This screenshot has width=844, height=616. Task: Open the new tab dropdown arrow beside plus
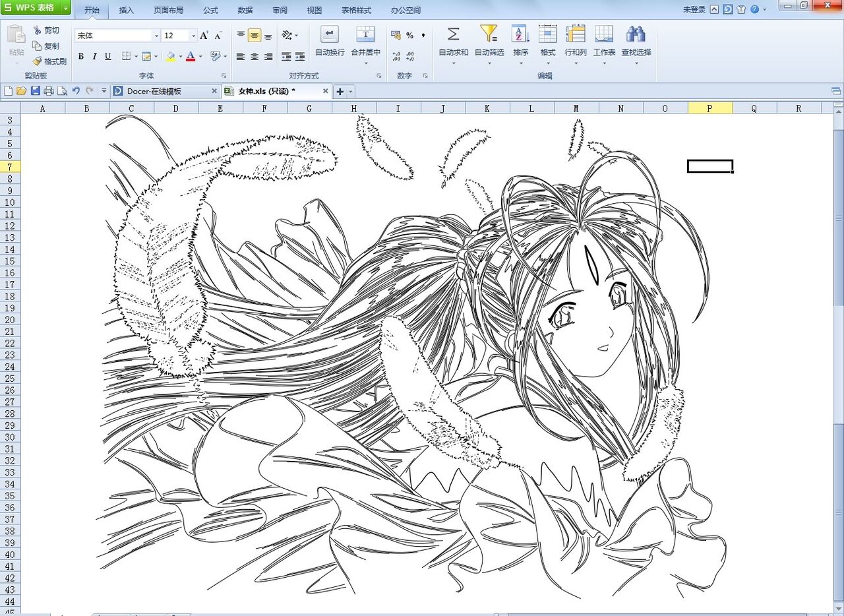coord(351,92)
